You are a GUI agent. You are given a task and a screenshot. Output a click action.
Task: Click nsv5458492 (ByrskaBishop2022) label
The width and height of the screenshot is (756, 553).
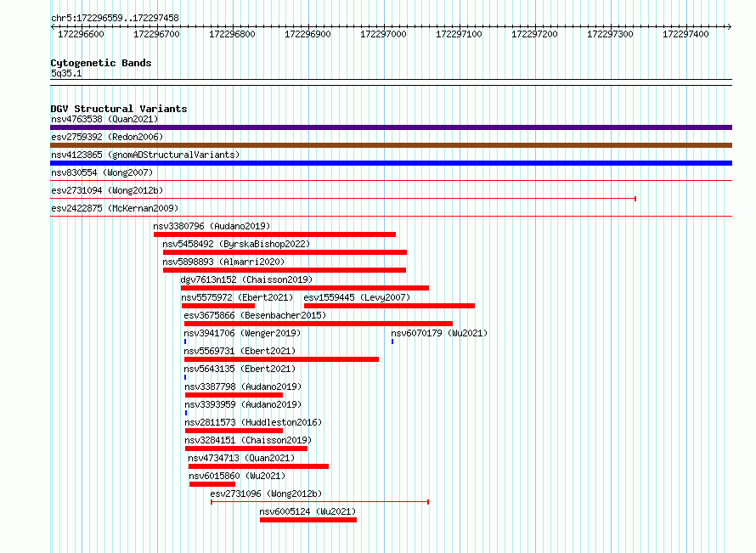236,244
